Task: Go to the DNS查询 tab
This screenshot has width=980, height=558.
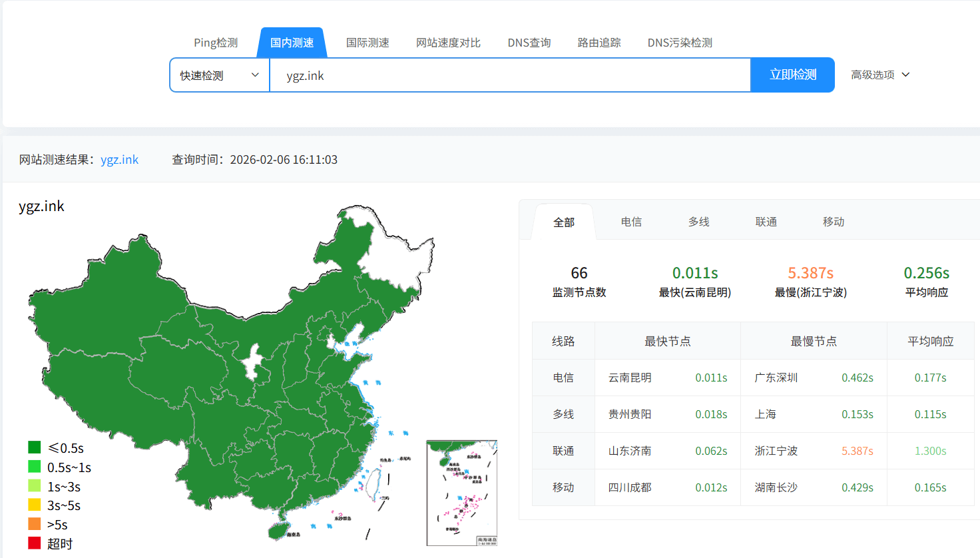Action: coord(529,43)
